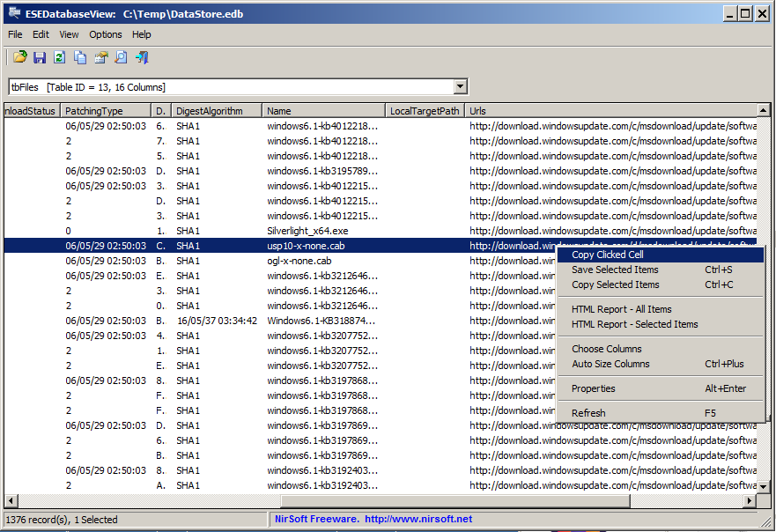Choose Copy Selected Items in the context menu
The image size is (776, 532).
pos(661,284)
